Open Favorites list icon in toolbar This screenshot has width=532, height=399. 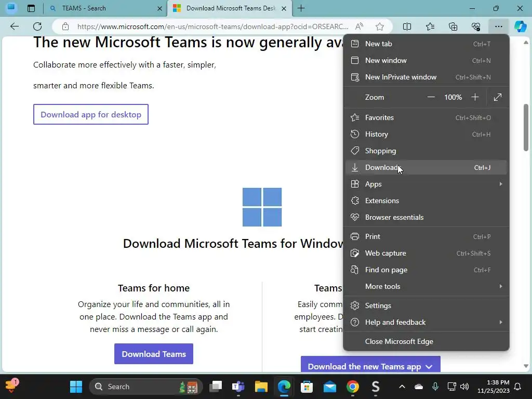tap(430, 26)
